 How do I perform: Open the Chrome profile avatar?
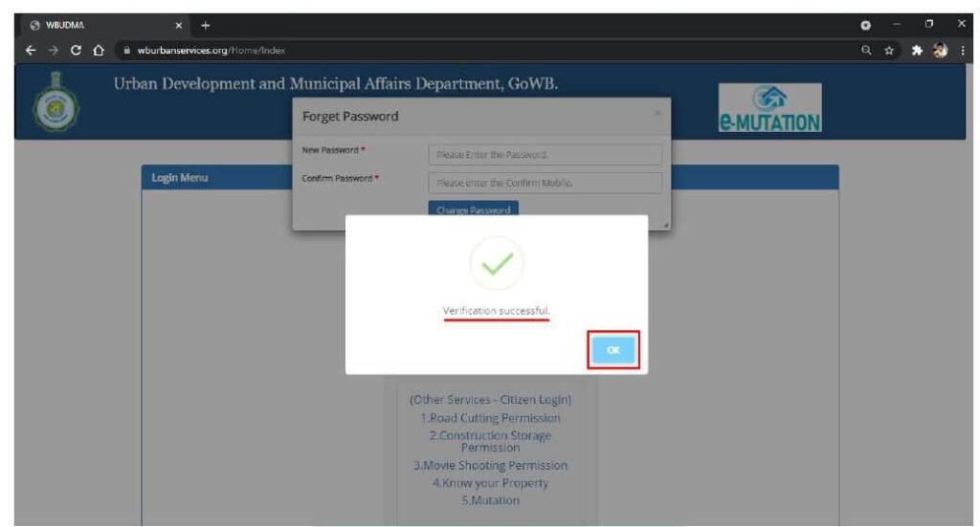pos(940,51)
